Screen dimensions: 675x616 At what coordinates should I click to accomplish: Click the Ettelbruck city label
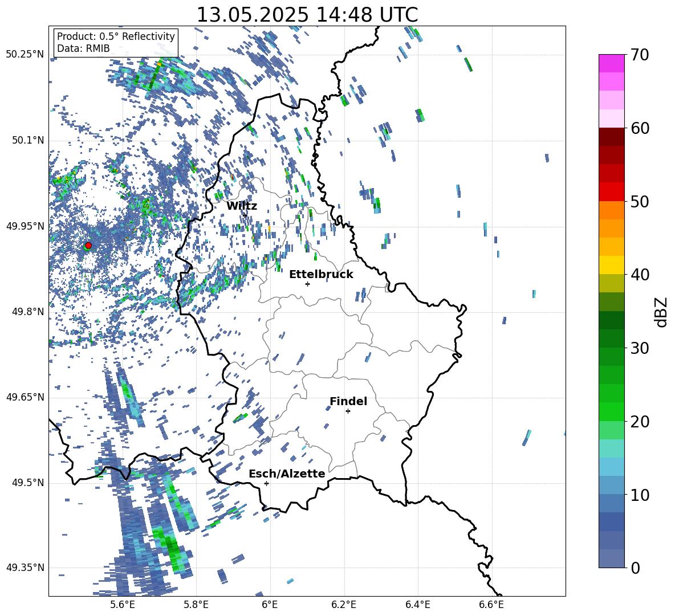point(321,275)
